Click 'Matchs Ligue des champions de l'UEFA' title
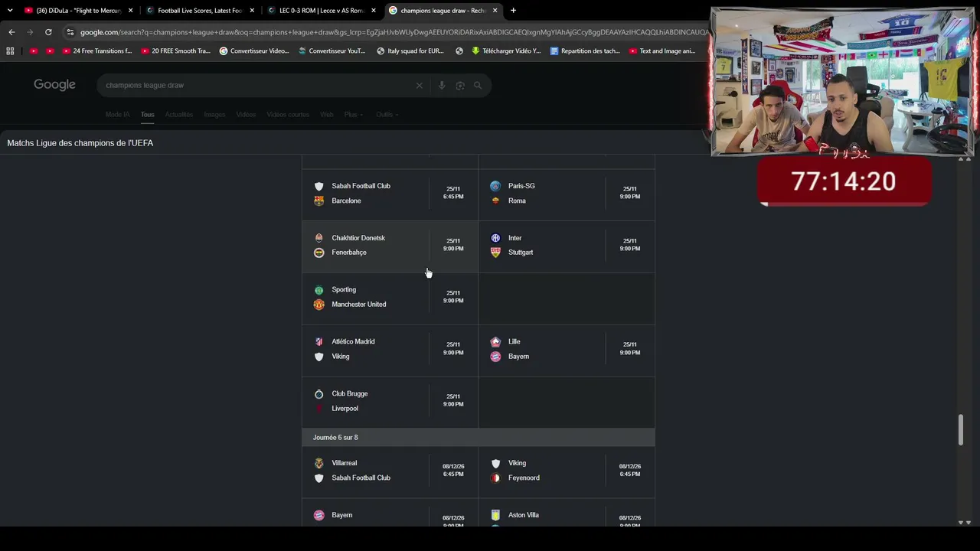 80,143
